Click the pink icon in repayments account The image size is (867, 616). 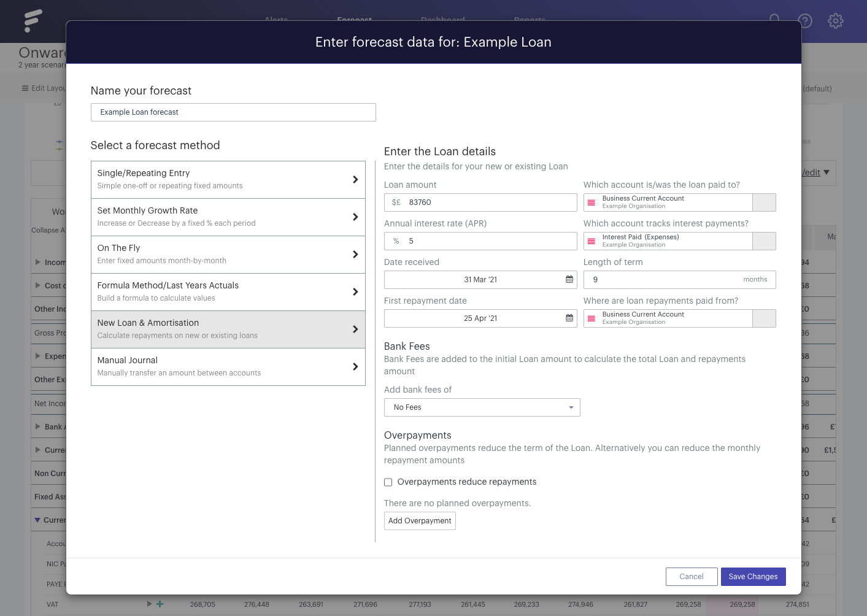591,318
